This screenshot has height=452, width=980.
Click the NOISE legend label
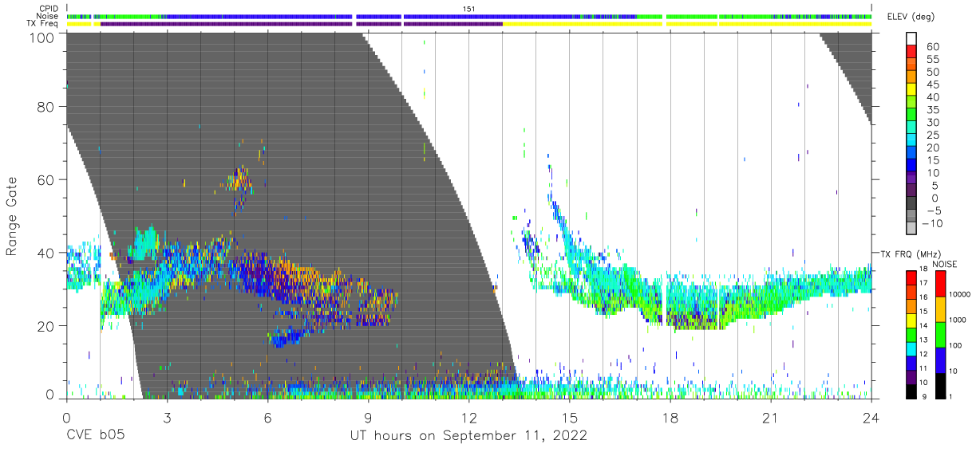pos(943,264)
